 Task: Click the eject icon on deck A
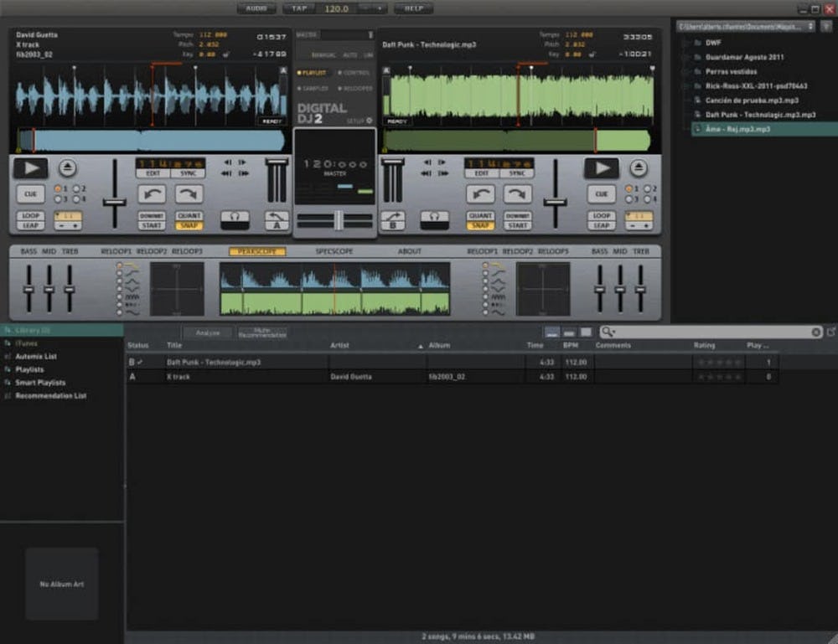coord(67,167)
